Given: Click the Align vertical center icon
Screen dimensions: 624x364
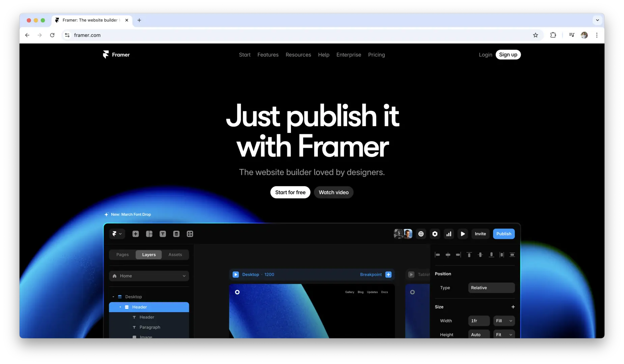Looking at the screenshot, I should point(480,255).
